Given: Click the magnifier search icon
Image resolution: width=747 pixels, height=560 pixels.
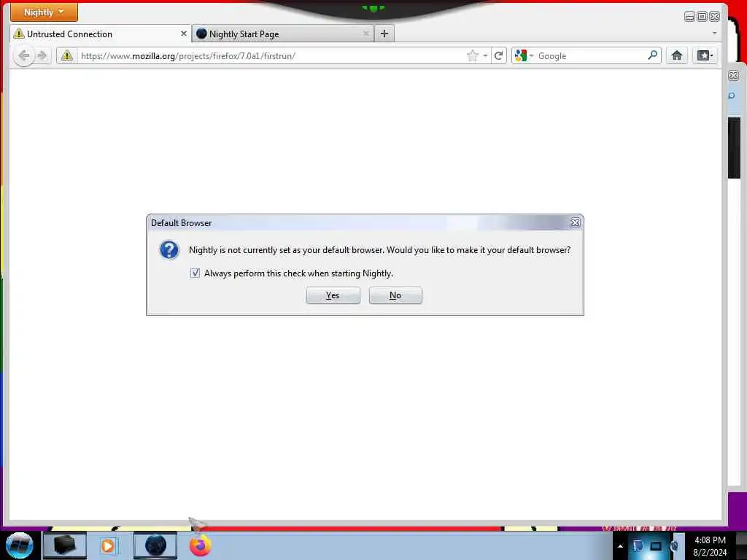Looking at the screenshot, I should pyautogui.click(x=653, y=55).
